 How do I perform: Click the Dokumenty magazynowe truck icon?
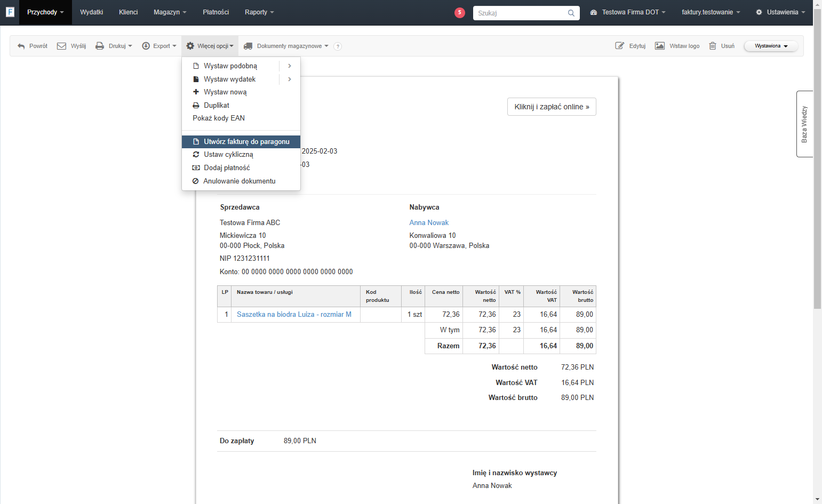click(248, 46)
